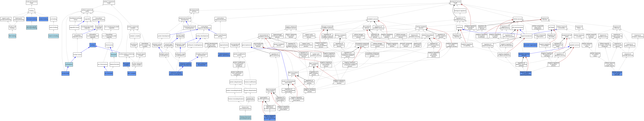Click the 'embryonic skeletal system morphogenesis' node
Image resolution: width=644 pixels, height=121 pixels.
pyautogui.click(x=176, y=73)
